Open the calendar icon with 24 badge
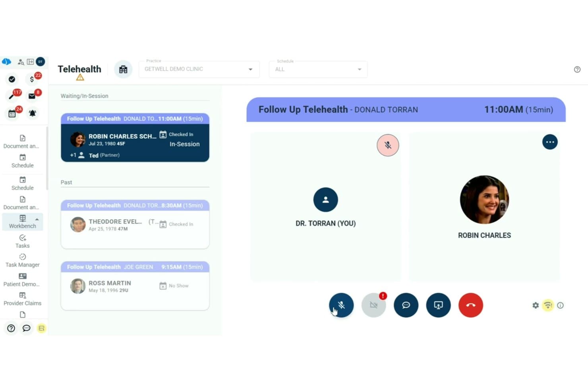This screenshot has height=392, width=588. click(x=12, y=114)
